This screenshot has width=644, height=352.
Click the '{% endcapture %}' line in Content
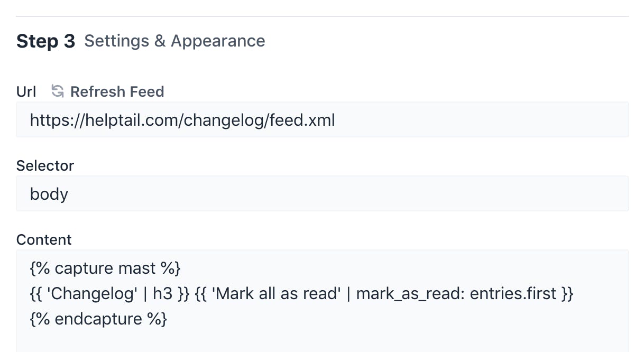click(98, 319)
